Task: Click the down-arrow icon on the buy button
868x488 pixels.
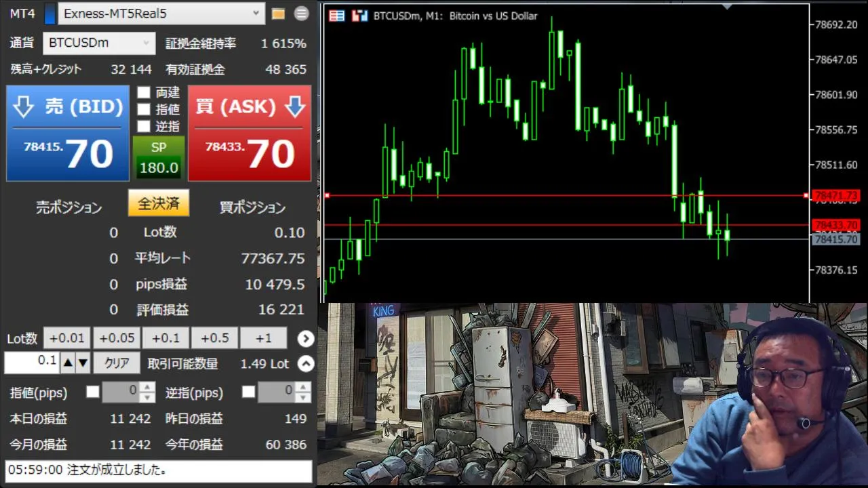Action: pos(295,106)
